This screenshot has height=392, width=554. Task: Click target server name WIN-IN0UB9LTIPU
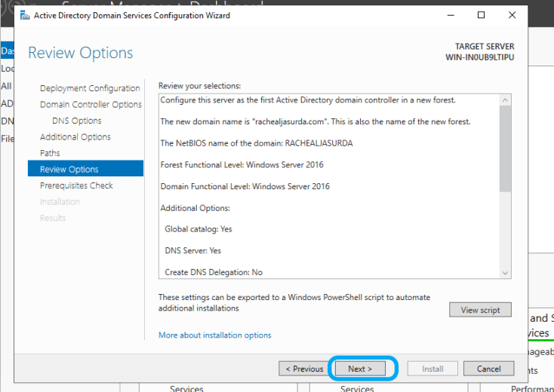coord(480,57)
